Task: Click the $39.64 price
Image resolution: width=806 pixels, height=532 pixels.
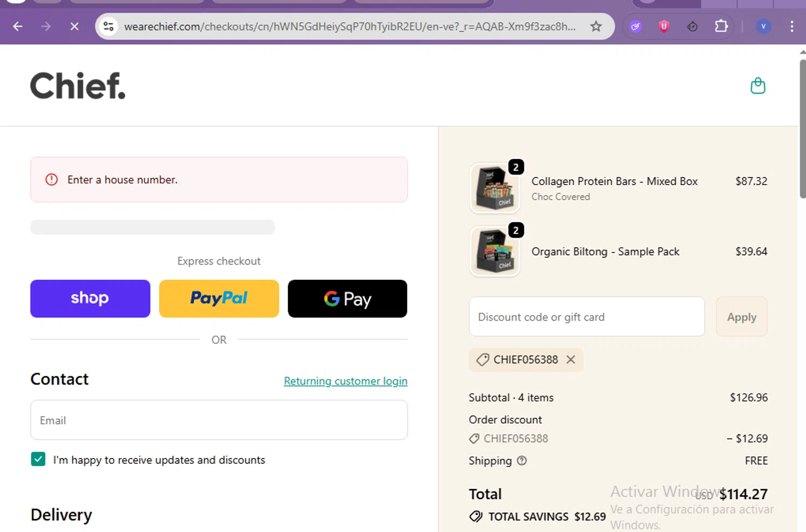Action: point(751,252)
